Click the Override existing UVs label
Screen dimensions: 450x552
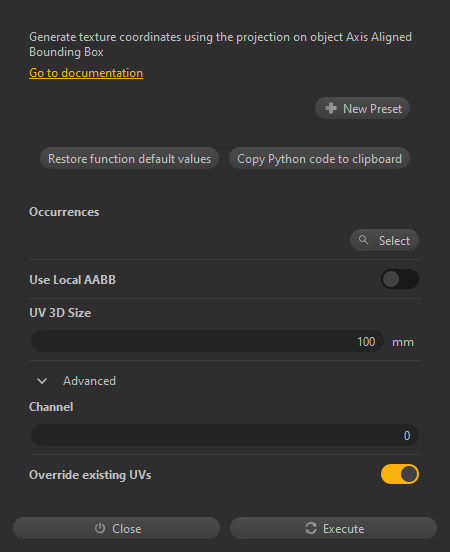tap(90, 475)
